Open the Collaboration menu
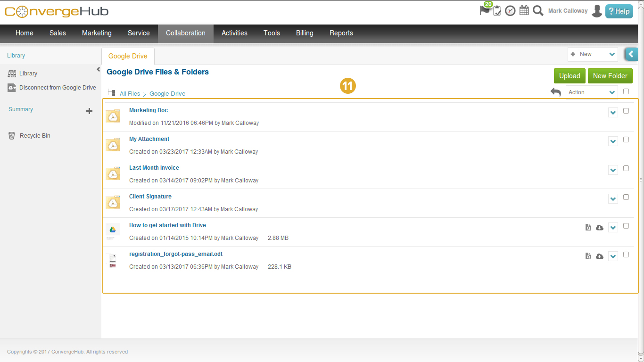 (186, 33)
